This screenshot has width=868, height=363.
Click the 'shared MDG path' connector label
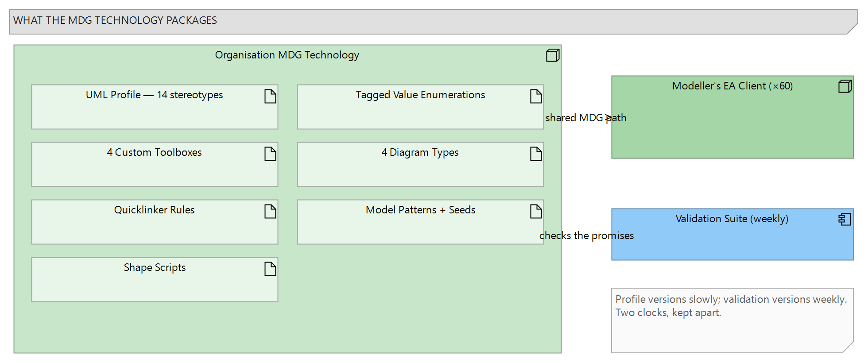pos(586,118)
